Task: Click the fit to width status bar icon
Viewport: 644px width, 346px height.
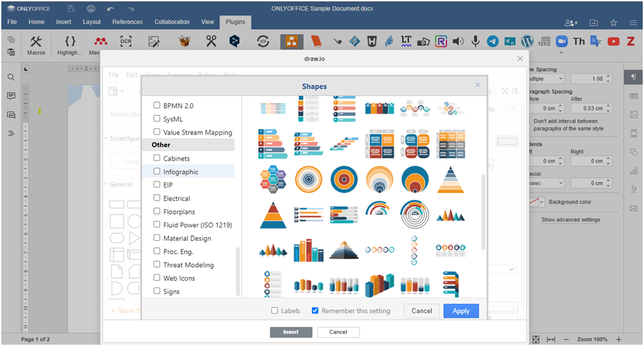Action: pyautogui.click(x=550, y=339)
